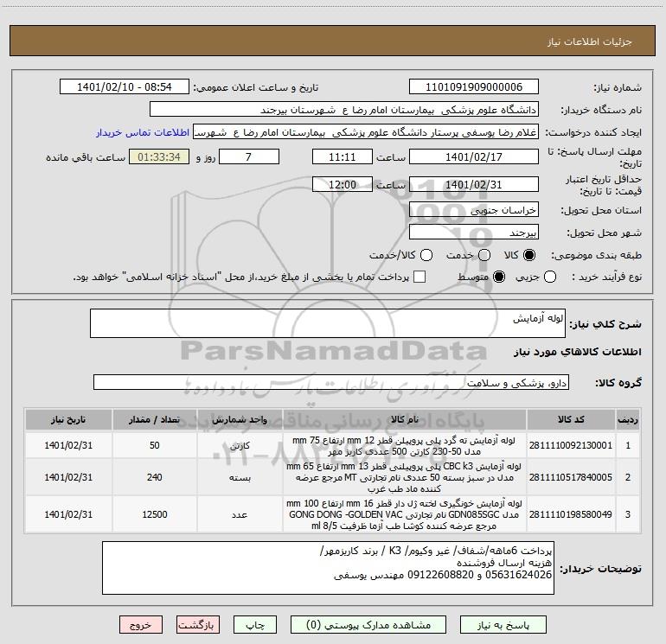666x644 pixels.
Task: Click the نام دستگاه خریدار field
Action: point(344,109)
